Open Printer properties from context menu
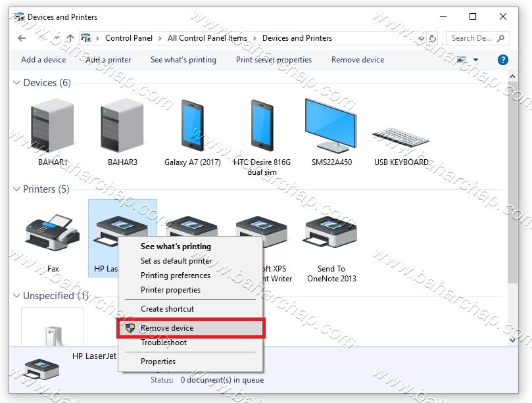Viewport: 532px width, 403px height. point(190,290)
